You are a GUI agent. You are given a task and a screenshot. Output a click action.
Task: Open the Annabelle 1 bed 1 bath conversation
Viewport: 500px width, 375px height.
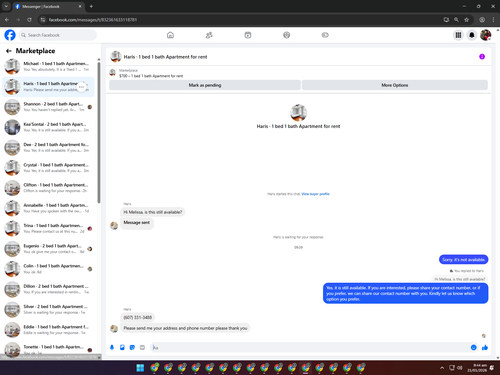click(48, 208)
